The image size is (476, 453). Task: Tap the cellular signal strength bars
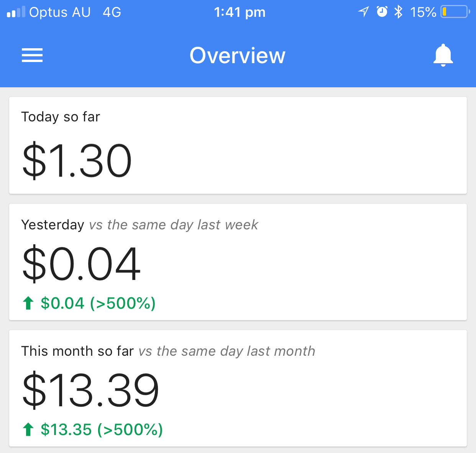[x=16, y=12]
